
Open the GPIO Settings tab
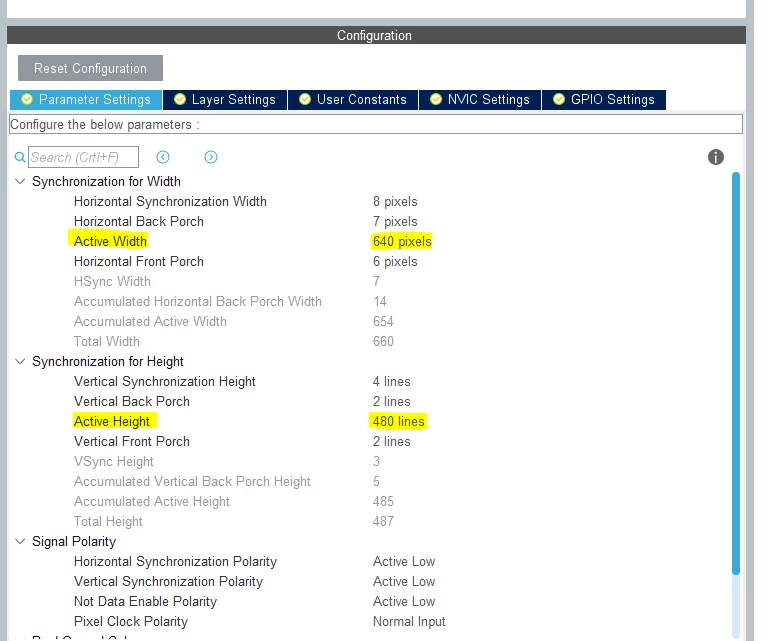tap(604, 100)
